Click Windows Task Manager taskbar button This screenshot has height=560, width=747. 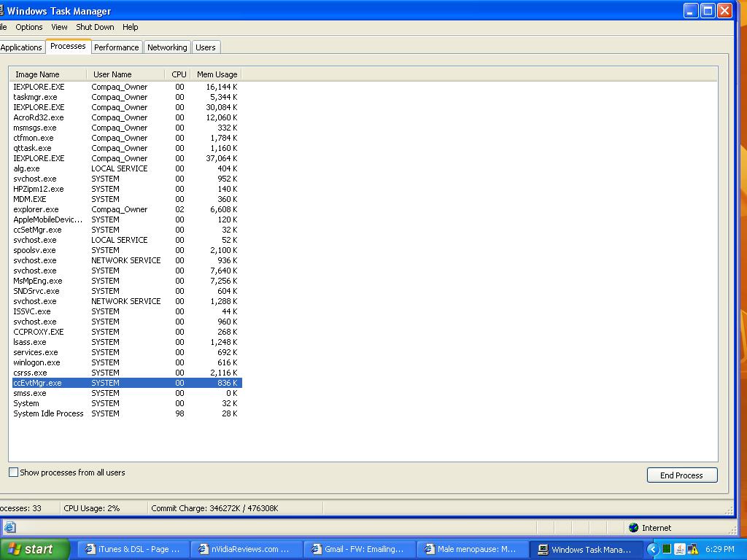pyautogui.click(x=585, y=549)
